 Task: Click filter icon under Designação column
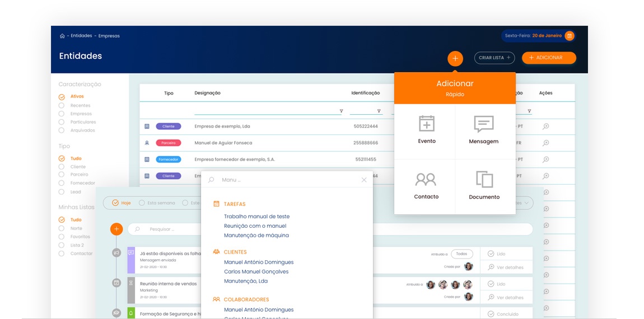click(x=341, y=111)
